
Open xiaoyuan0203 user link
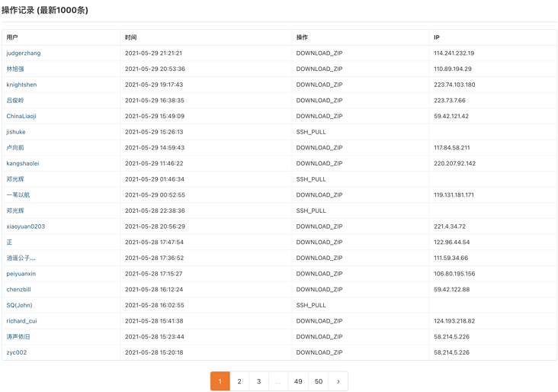26,227
